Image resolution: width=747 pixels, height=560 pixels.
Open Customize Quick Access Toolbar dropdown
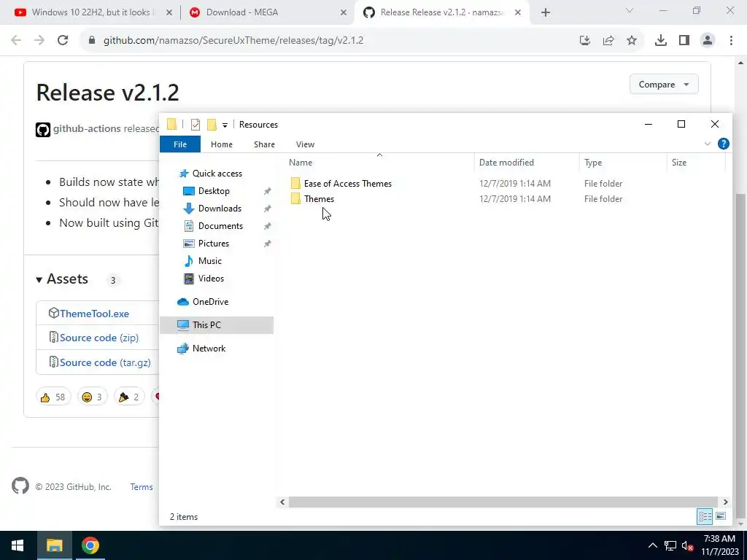point(225,125)
